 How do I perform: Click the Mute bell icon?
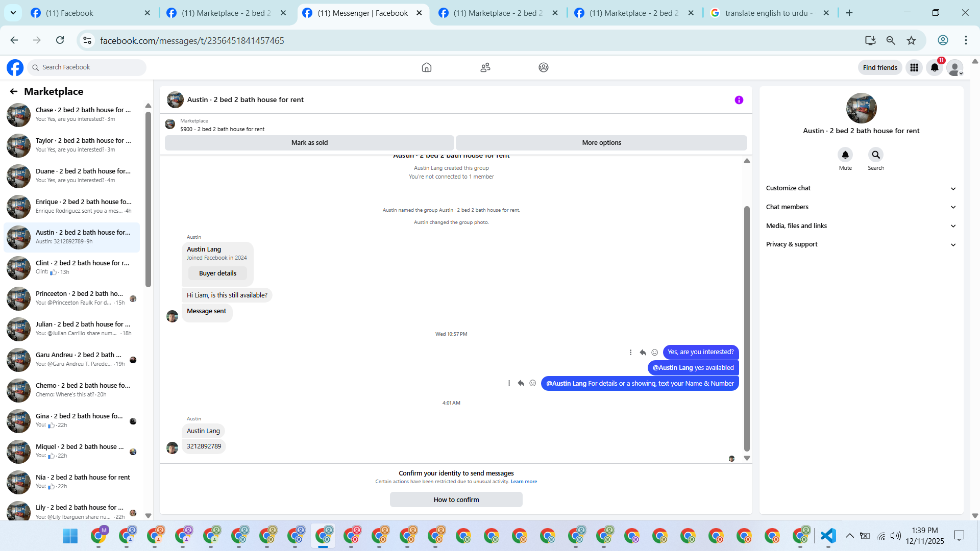coord(845,155)
